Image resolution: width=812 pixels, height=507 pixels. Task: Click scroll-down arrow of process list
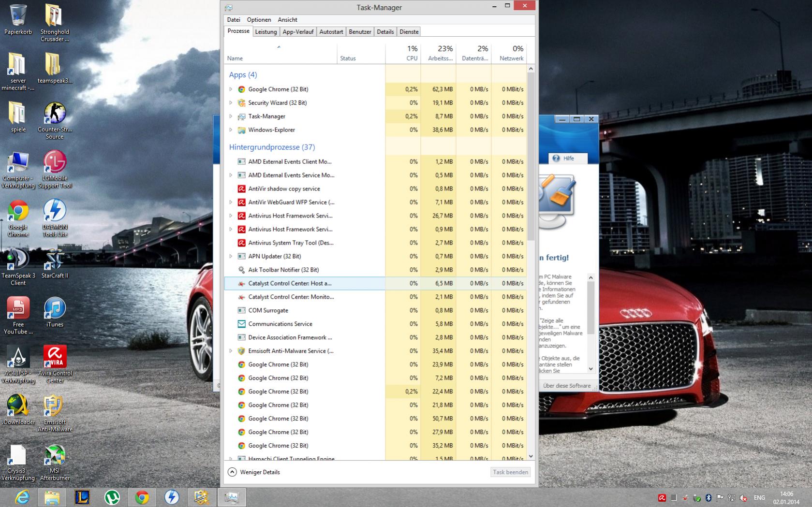pos(531,456)
